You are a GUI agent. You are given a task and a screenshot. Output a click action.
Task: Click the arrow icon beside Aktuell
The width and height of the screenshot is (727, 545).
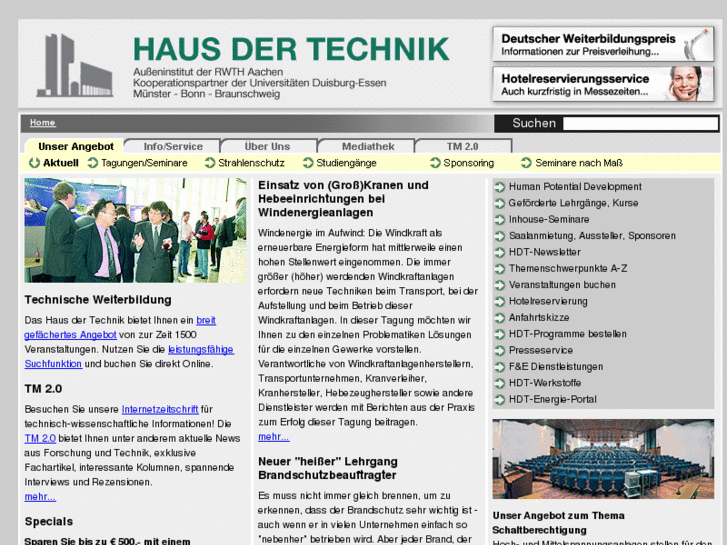(34, 163)
